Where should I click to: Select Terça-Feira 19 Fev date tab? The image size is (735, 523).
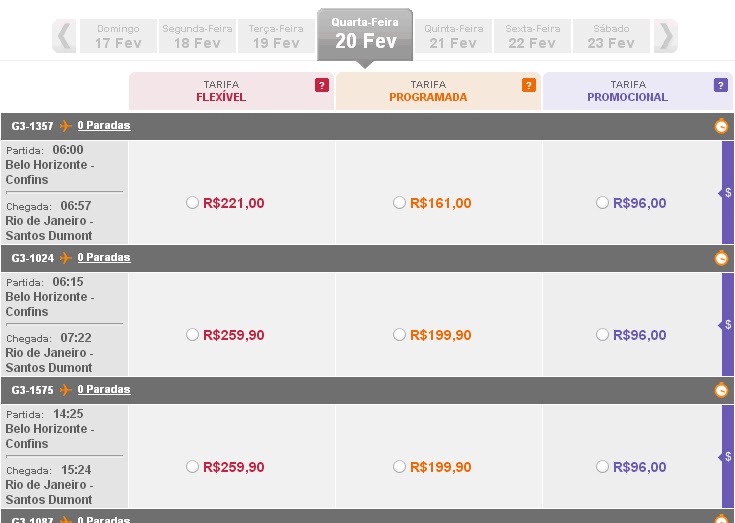[276, 37]
